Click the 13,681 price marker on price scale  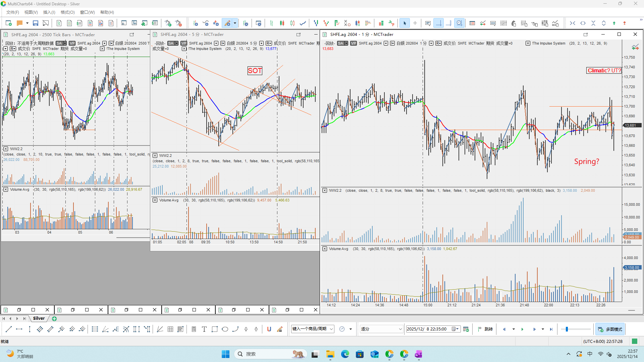(632, 125)
